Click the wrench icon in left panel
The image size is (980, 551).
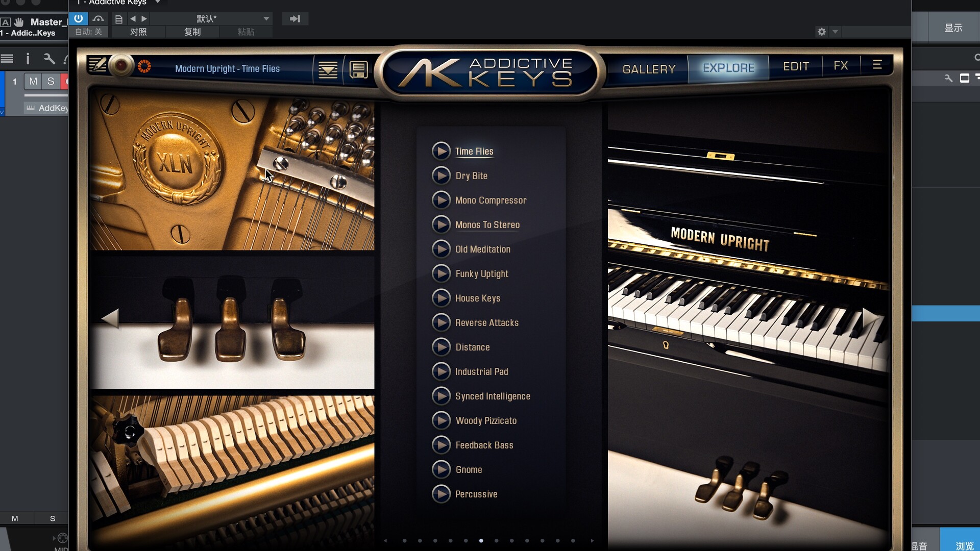coord(49,58)
